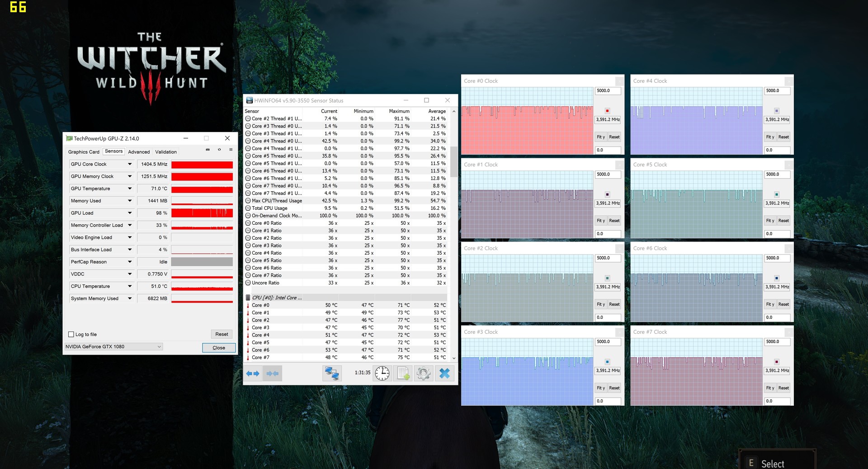Click the HWiNFO clock reset timer icon
This screenshot has width=868, height=469.
click(x=382, y=374)
